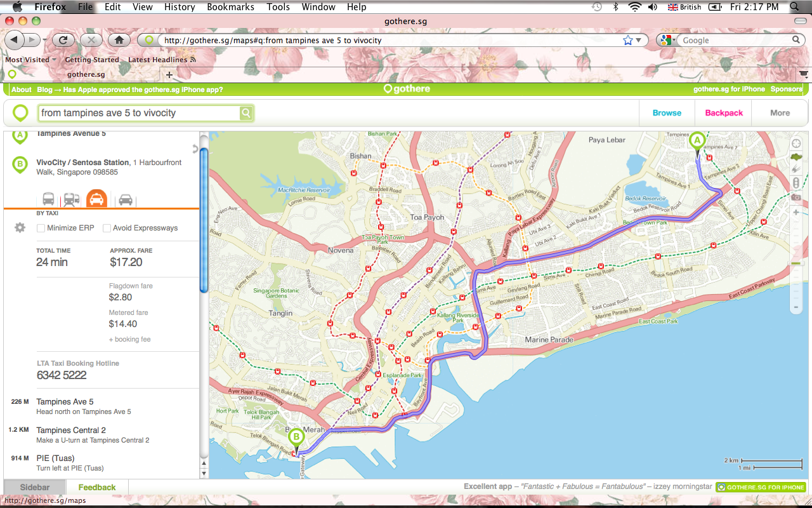Click gothere.sg for iPhone header link

click(x=729, y=90)
